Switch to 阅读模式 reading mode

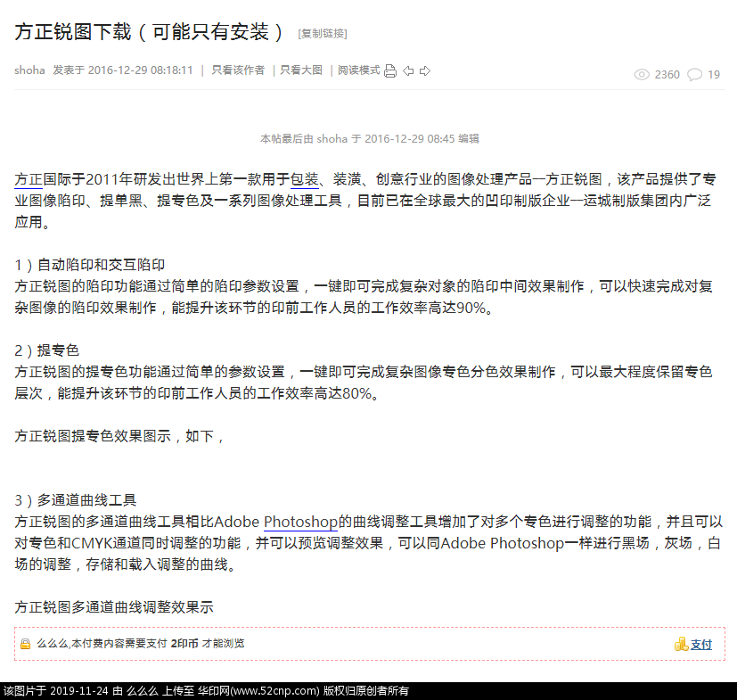358,70
